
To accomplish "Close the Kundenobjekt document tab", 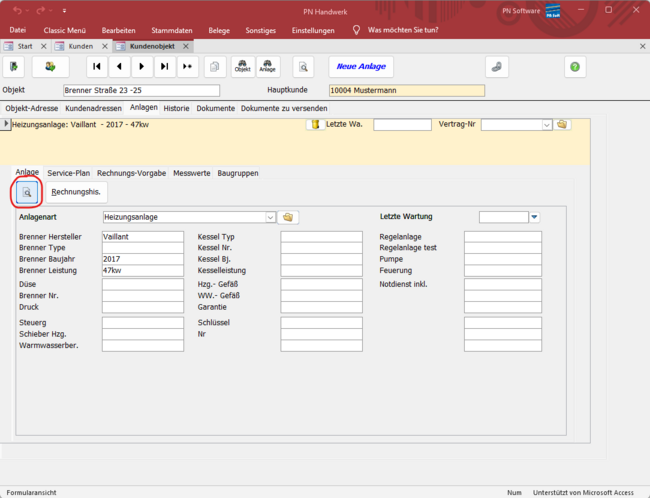I will pos(186,46).
